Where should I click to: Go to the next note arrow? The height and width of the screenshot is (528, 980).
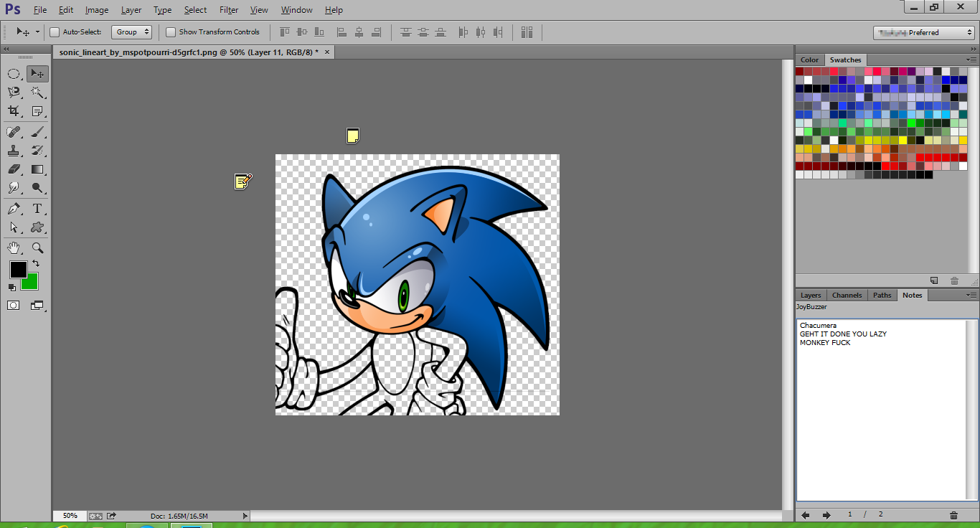[826, 515]
